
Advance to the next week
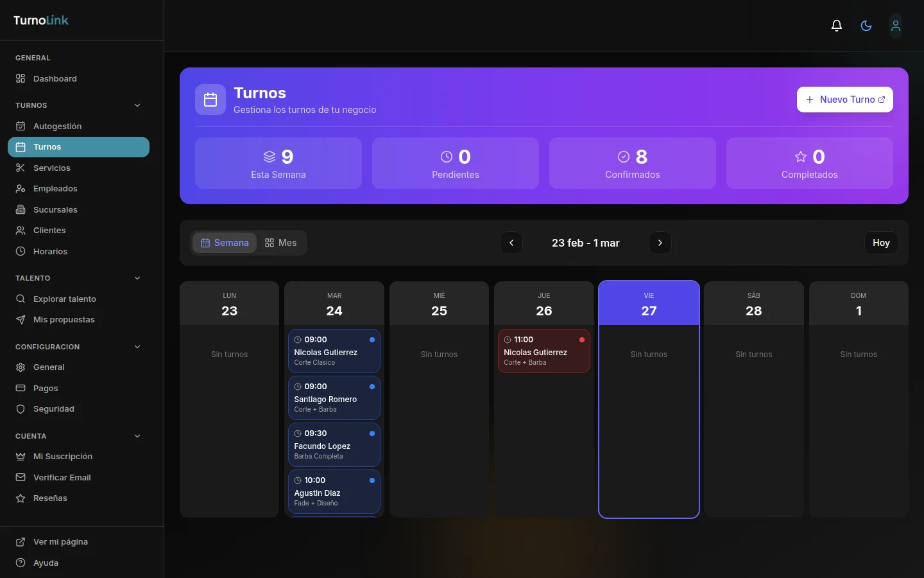(x=660, y=243)
